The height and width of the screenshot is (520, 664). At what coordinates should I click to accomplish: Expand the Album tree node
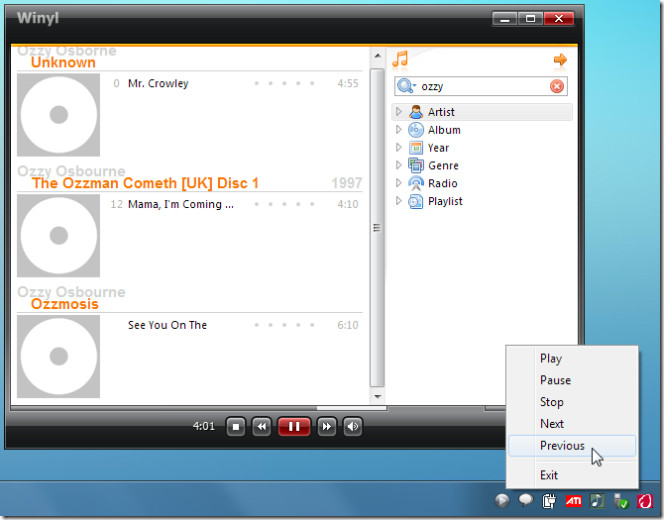(x=398, y=130)
